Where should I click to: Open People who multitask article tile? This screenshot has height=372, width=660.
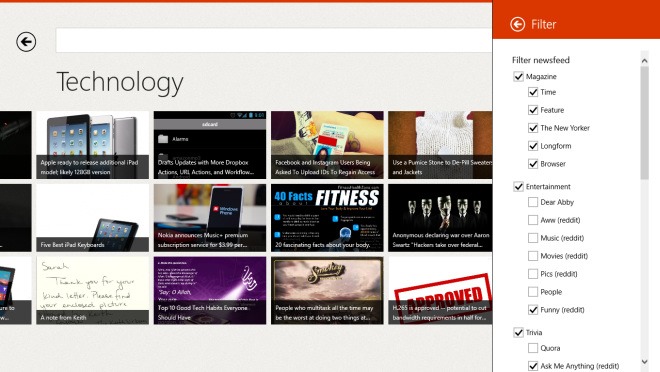coord(327,291)
